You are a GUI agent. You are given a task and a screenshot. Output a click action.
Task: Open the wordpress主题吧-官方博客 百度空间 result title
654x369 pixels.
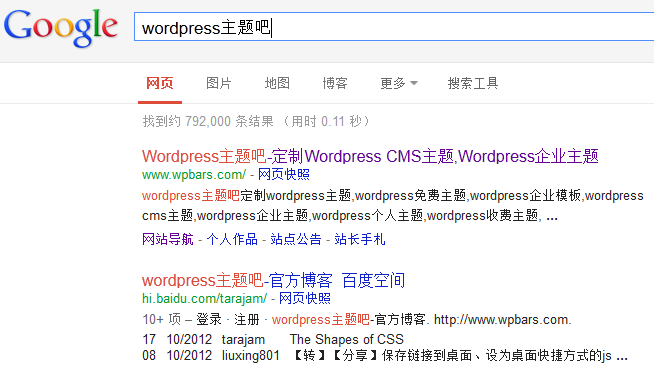273,281
